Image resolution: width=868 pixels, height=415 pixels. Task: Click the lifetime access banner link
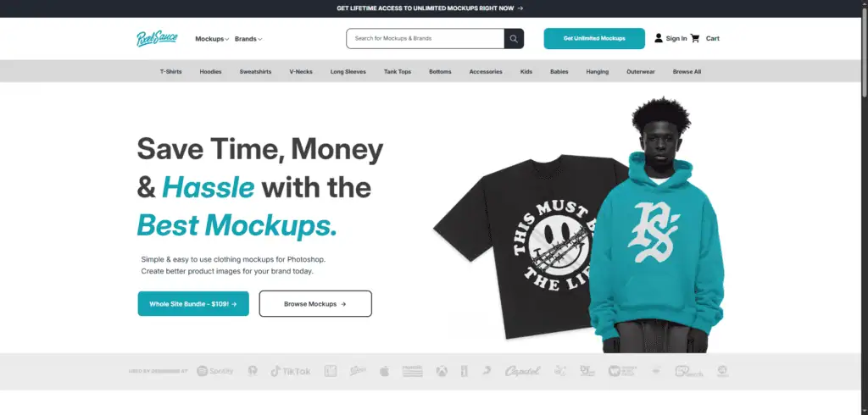click(430, 8)
